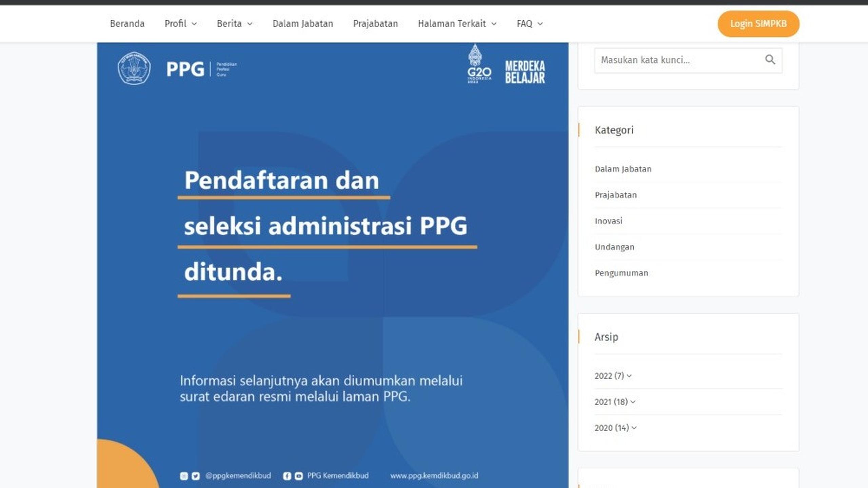868x488 pixels.
Task: Click the search magnifier icon
Action: coord(770,60)
